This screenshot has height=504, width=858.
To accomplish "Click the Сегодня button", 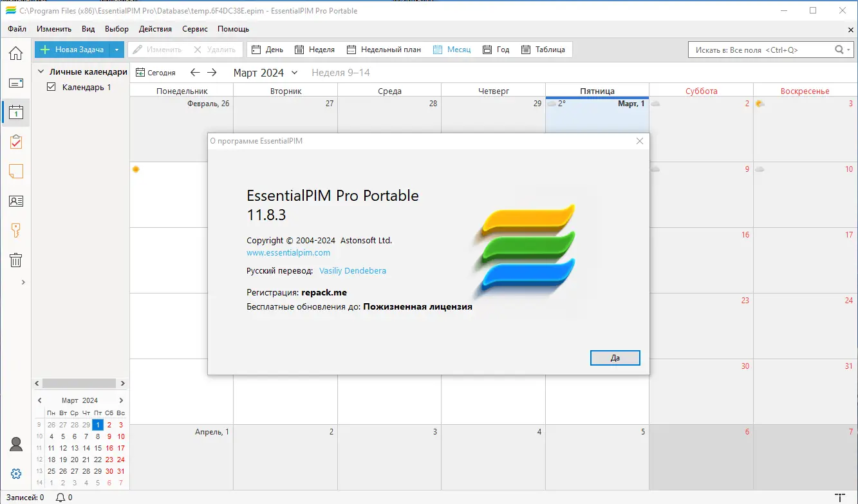I will [x=155, y=73].
